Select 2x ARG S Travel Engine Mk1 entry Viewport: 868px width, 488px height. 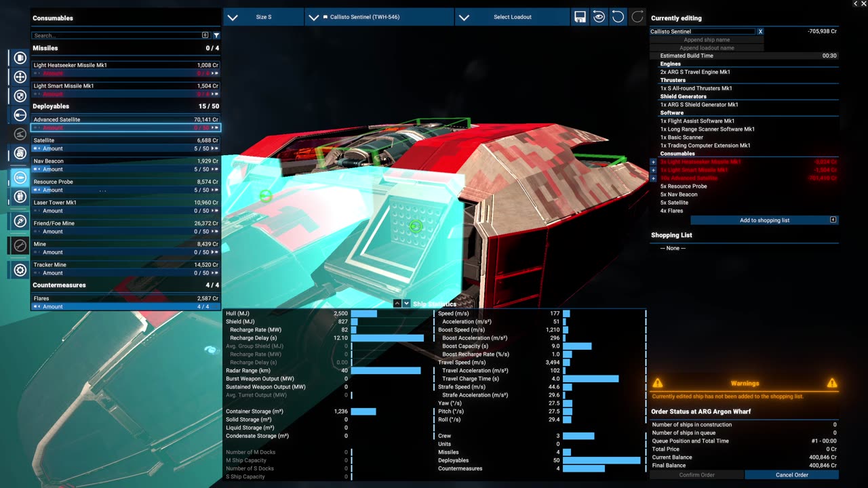695,72
